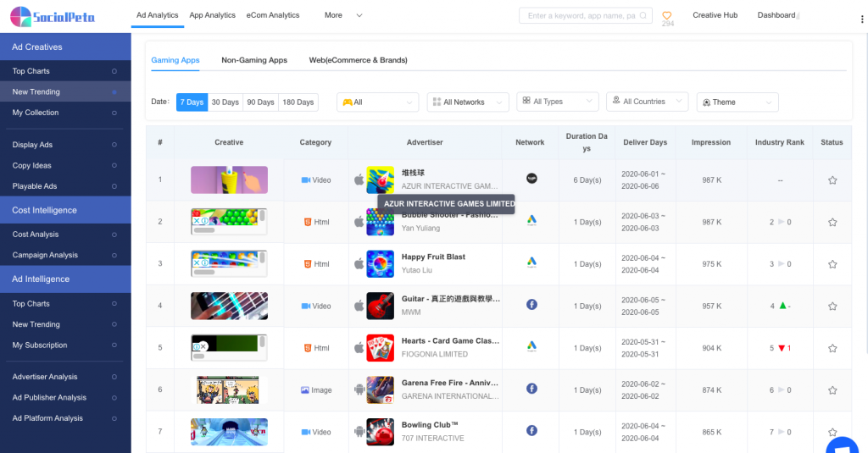The width and height of the screenshot is (868, 453).
Task: Click the red guitar app icon
Action: coord(380,306)
